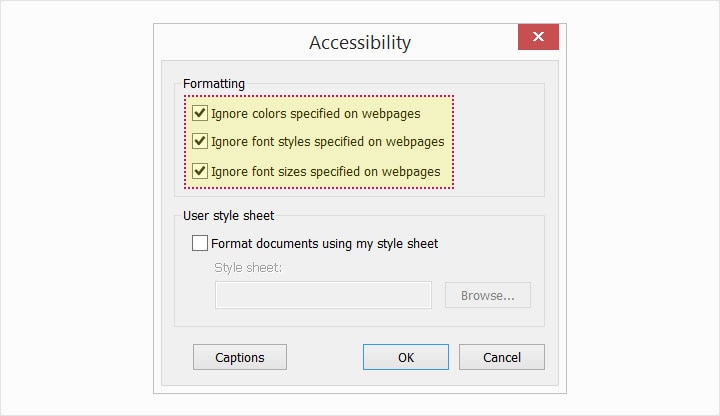
Task: Click inside the Style sheet path field
Action: click(x=323, y=295)
